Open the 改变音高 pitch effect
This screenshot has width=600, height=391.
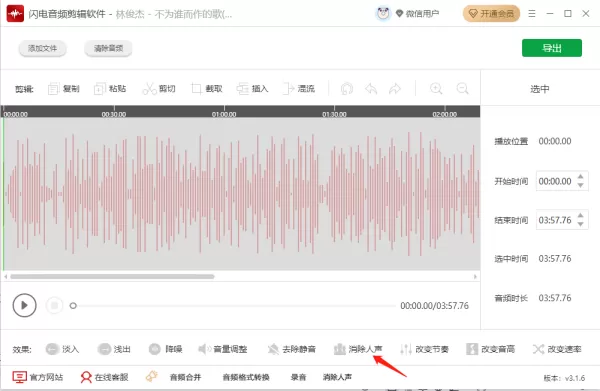[490, 349]
